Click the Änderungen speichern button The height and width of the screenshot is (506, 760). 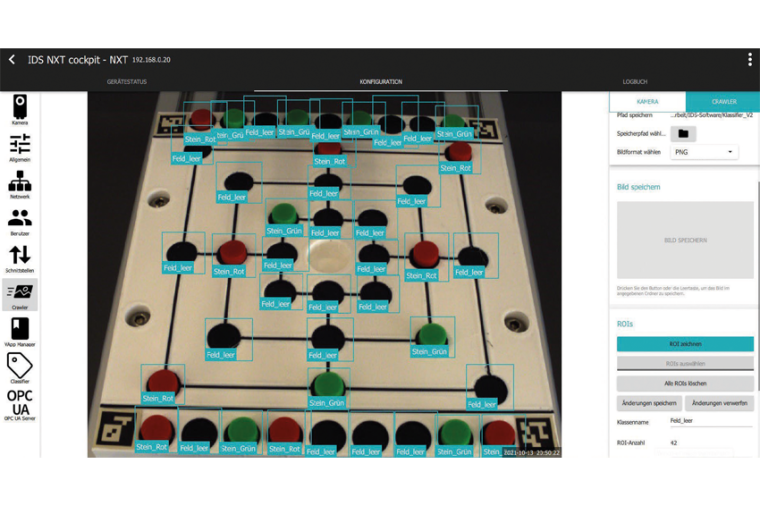click(649, 402)
